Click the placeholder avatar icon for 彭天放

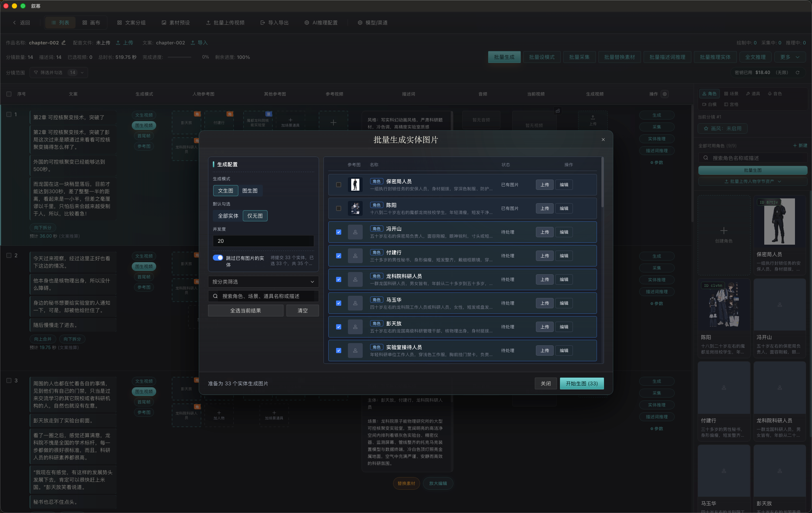tap(355, 327)
